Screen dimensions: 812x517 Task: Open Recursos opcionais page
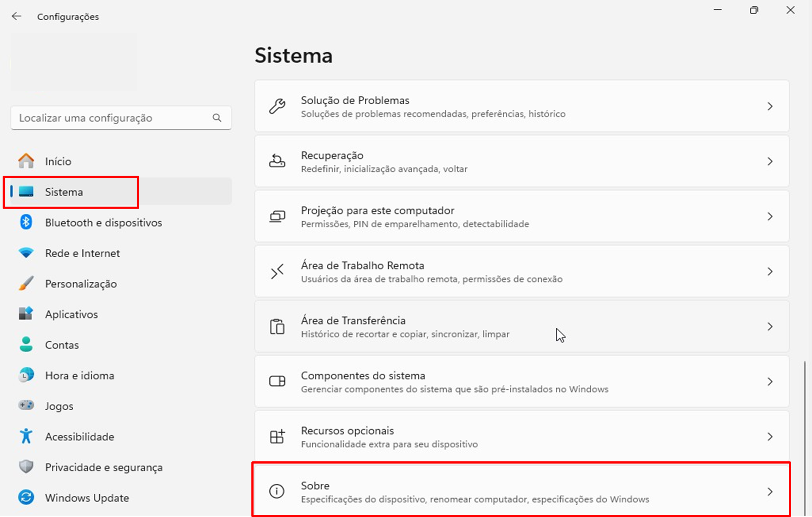pyautogui.click(x=522, y=436)
